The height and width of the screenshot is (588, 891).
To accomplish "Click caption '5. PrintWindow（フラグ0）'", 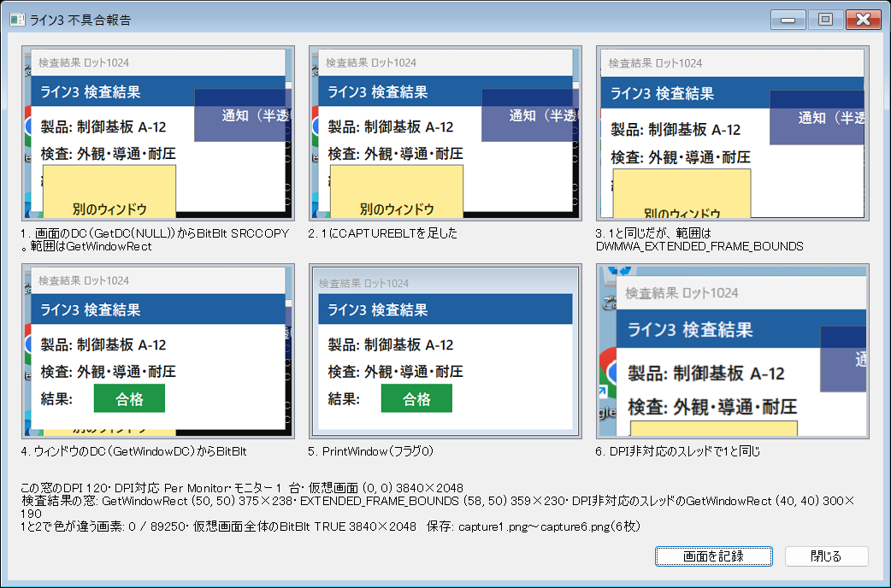I will 371,451.
